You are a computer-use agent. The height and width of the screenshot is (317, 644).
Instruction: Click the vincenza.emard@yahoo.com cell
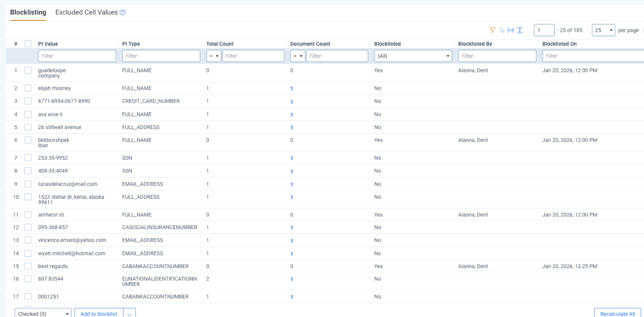72,240
